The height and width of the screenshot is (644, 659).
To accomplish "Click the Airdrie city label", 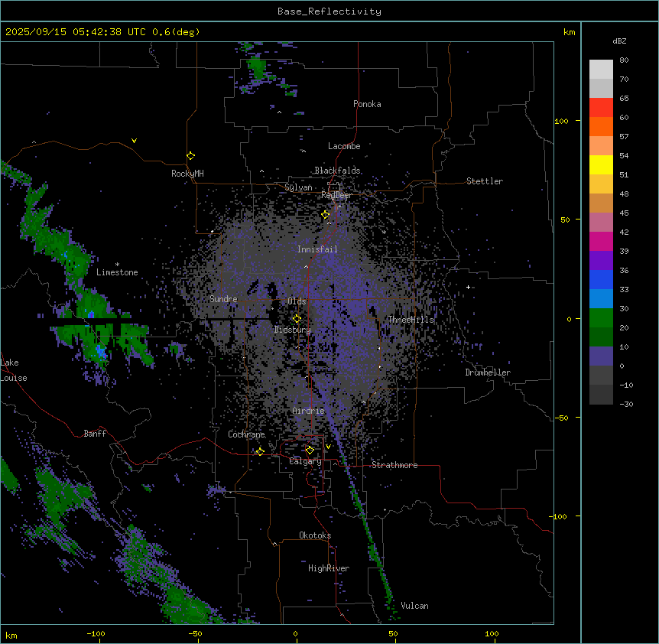I will click(x=308, y=411).
